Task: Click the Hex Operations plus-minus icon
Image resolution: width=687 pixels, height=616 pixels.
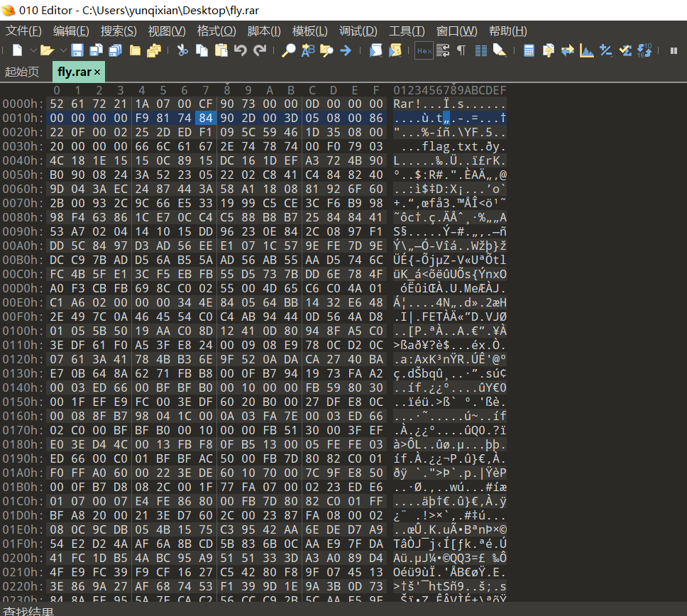Action: click(606, 51)
